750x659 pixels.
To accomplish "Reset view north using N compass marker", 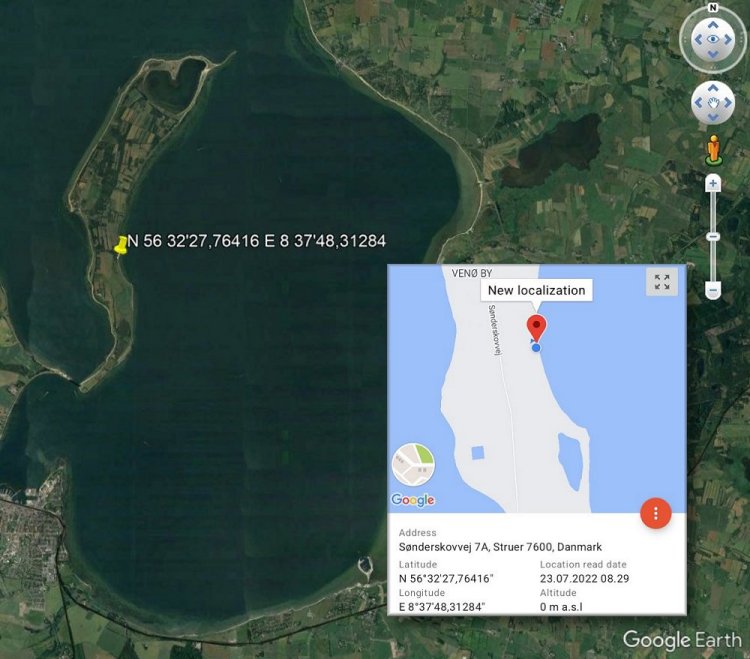I will (x=713, y=7).
